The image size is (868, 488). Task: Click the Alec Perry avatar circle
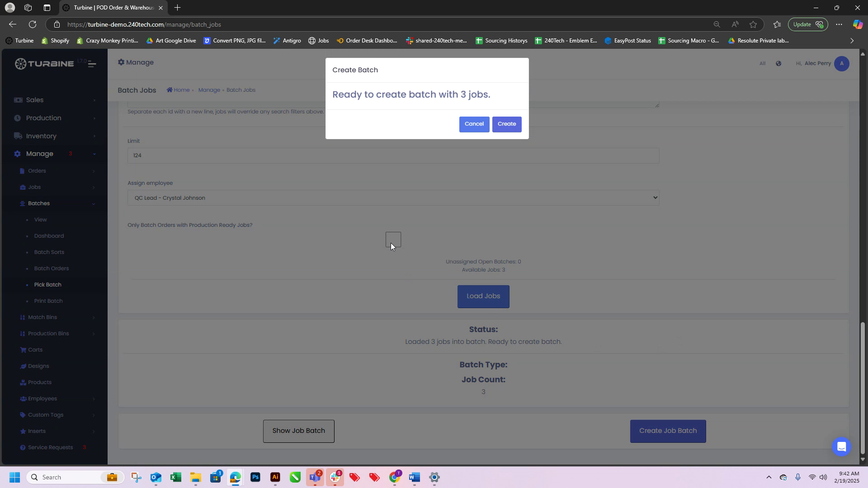841,64
